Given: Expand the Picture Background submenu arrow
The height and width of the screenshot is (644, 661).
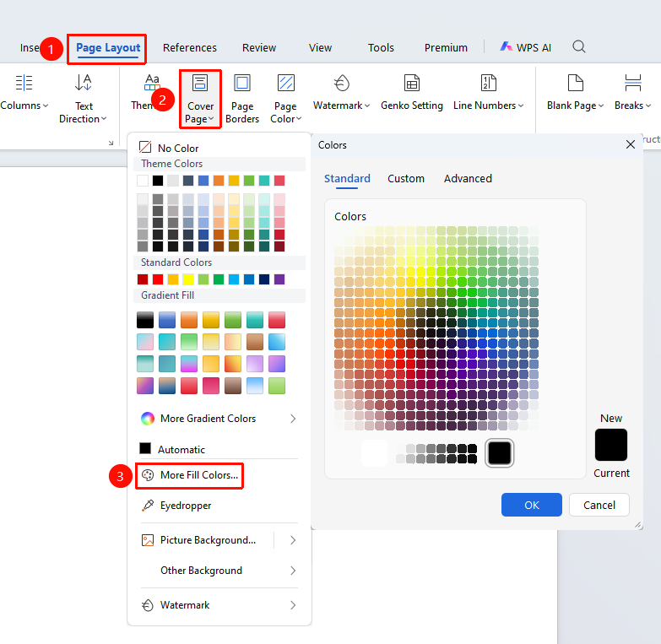Looking at the screenshot, I should click(x=293, y=540).
